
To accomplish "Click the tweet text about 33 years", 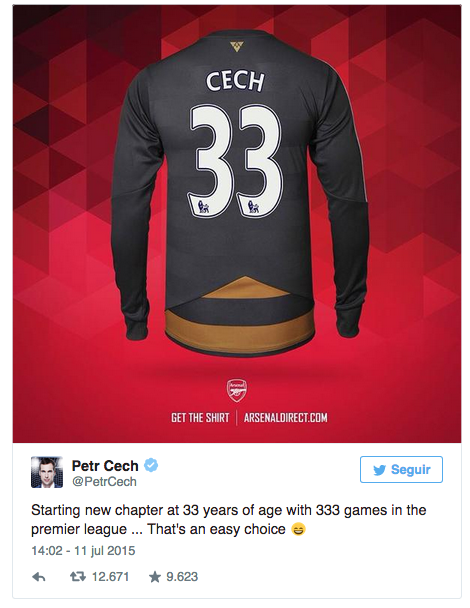I will point(229,520).
